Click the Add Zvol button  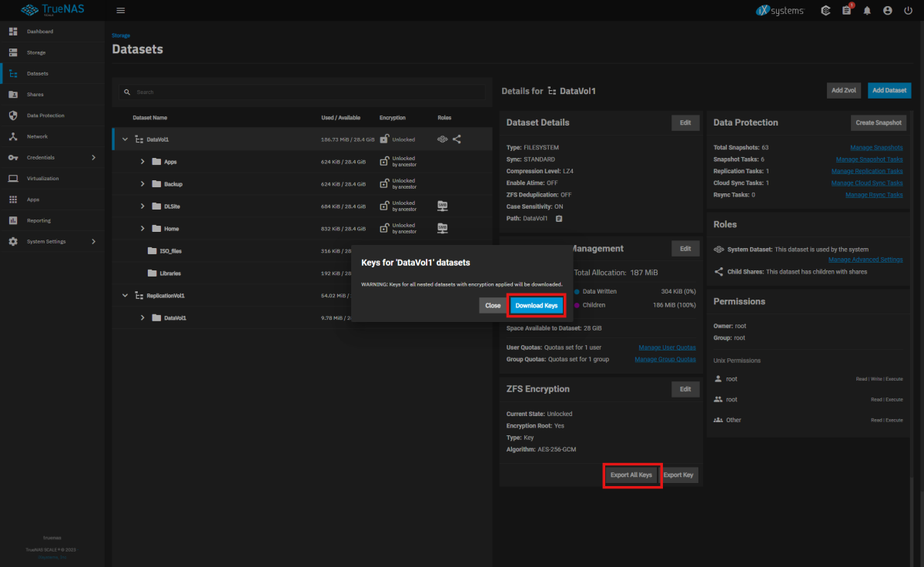click(845, 90)
